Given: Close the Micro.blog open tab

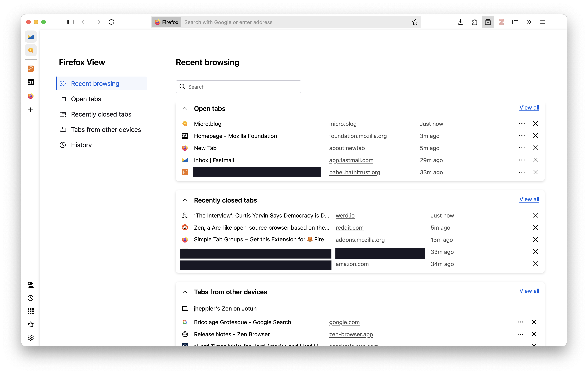Looking at the screenshot, I should coord(535,124).
